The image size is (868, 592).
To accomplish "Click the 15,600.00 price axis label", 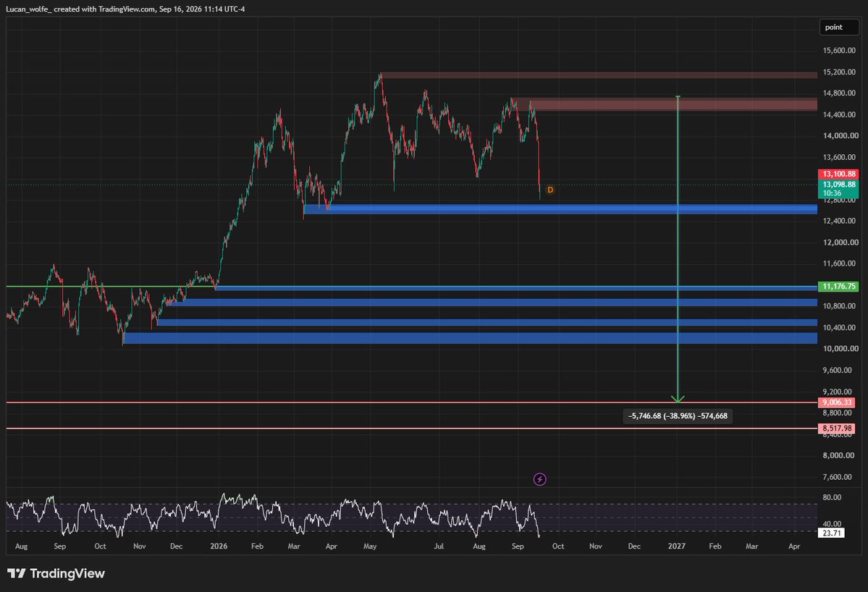I will coord(839,51).
